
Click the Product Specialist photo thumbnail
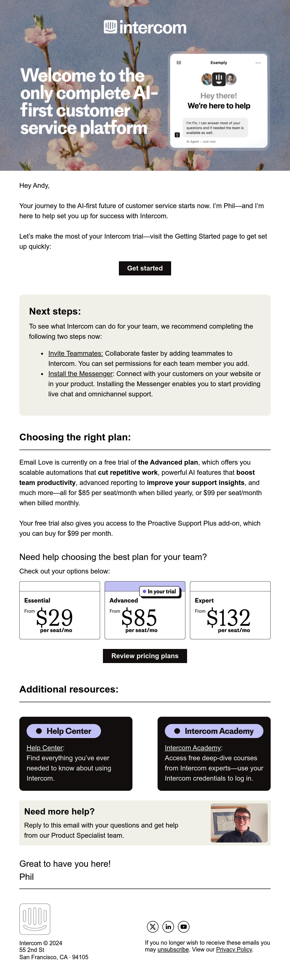(x=239, y=823)
